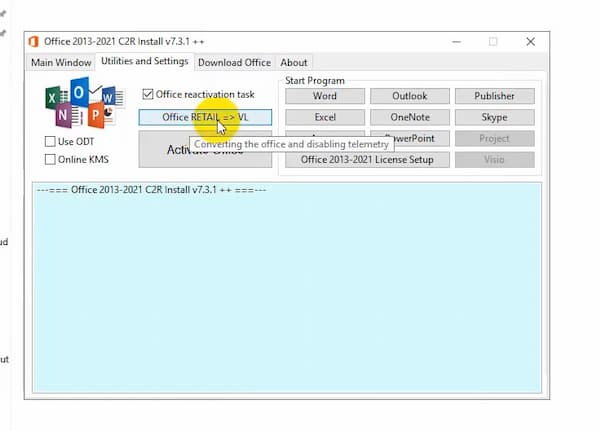Start OneNote from Start Program
The height and width of the screenshot is (431, 600).
point(410,117)
